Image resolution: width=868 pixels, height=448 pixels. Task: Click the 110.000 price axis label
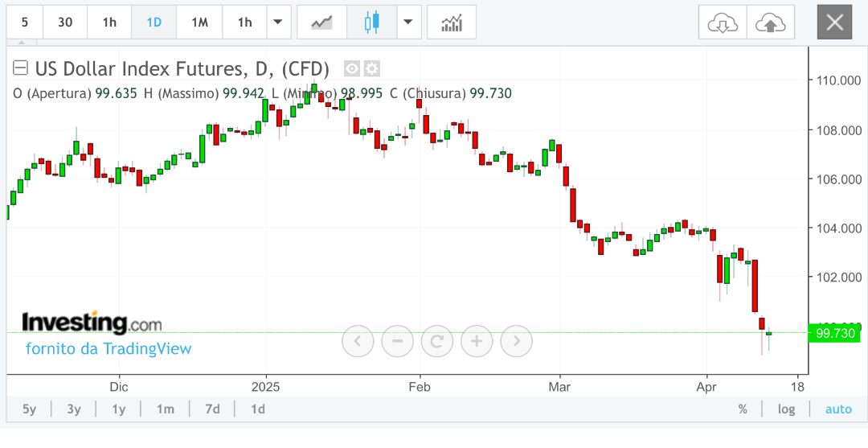pos(837,80)
